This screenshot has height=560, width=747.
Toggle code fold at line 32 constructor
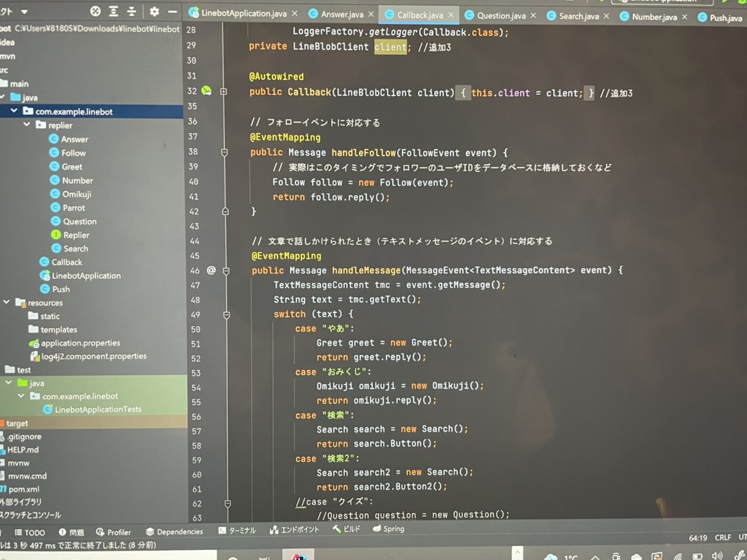tap(223, 91)
